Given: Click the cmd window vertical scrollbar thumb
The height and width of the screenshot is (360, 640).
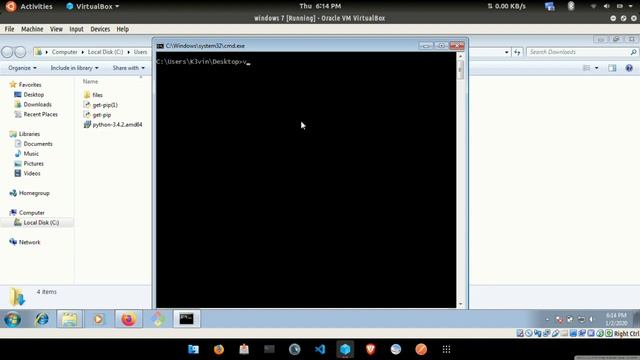Looking at the screenshot, I should (460, 70).
